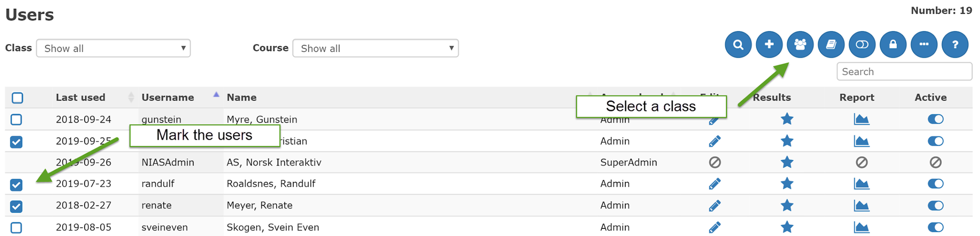Expand the Class dropdown filter
The height and width of the screenshot is (236, 980).
coord(113,49)
